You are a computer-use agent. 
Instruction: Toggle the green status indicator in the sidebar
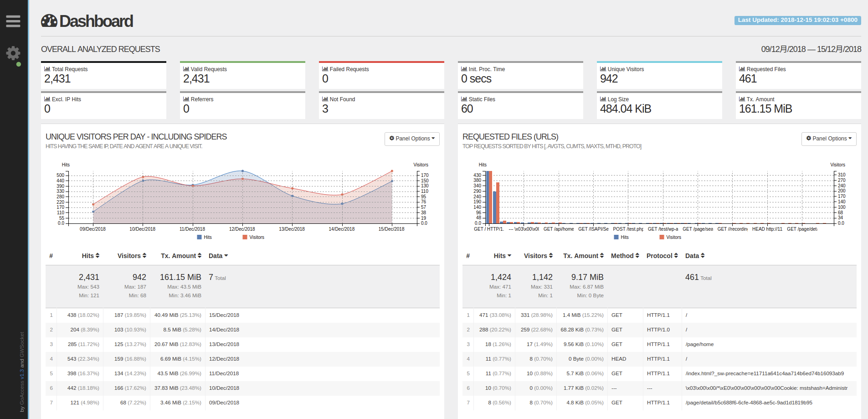pos(19,64)
